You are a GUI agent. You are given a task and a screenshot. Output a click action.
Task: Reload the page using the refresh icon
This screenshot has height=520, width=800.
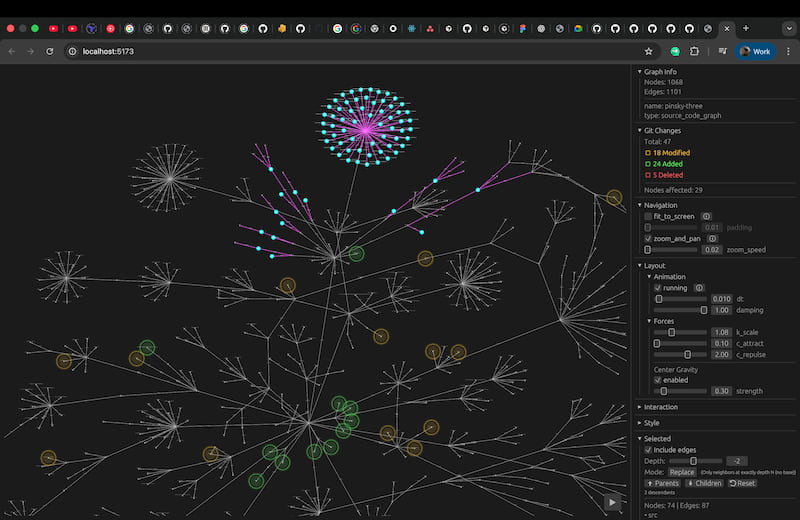tap(49, 51)
